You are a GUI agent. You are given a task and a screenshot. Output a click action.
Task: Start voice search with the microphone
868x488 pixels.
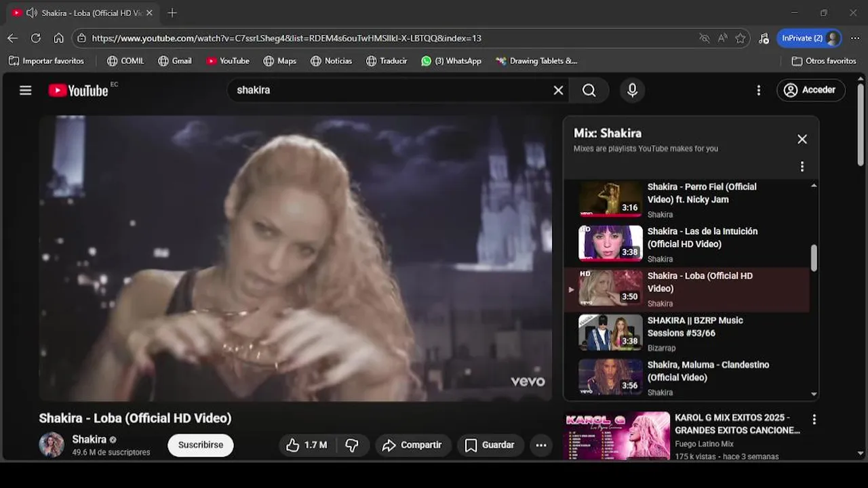[x=632, y=90]
